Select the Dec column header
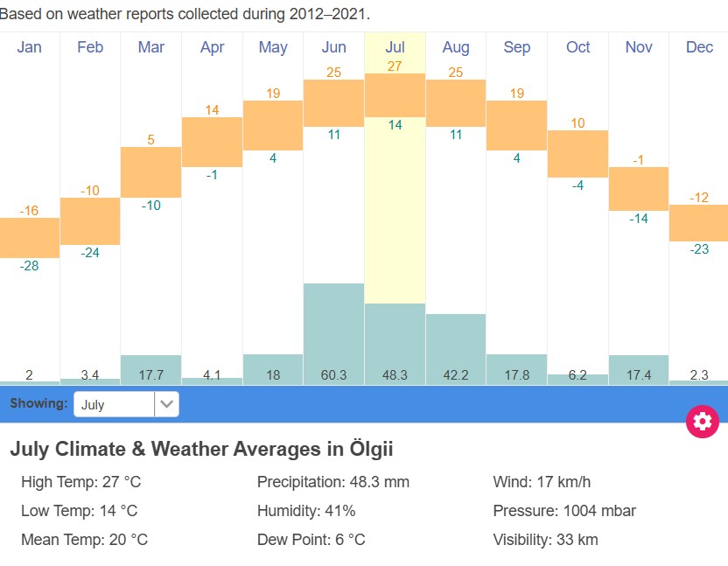The image size is (728, 566). [x=699, y=48]
